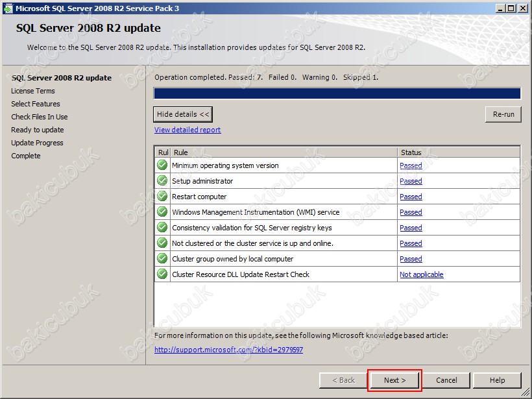Open the View detailed report link

(x=187, y=130)
